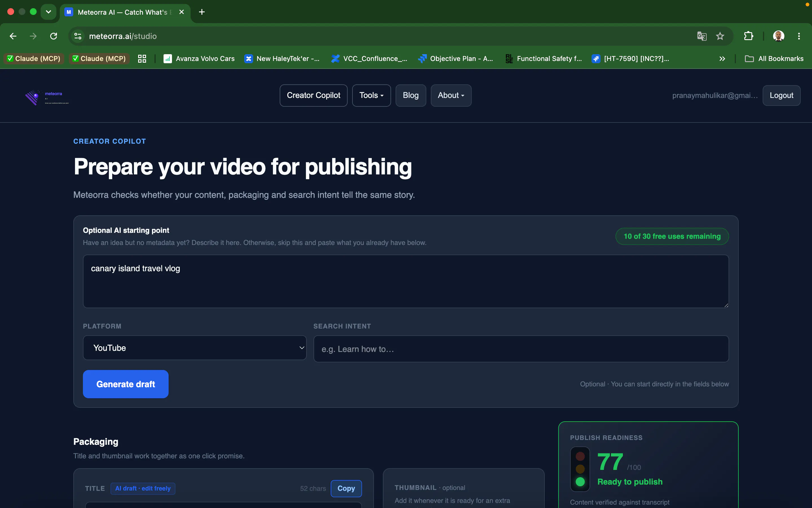The height and width of the screenshot is (508, 812).
Task: Open Creator Copilot nav item
Action: point(314,95)
